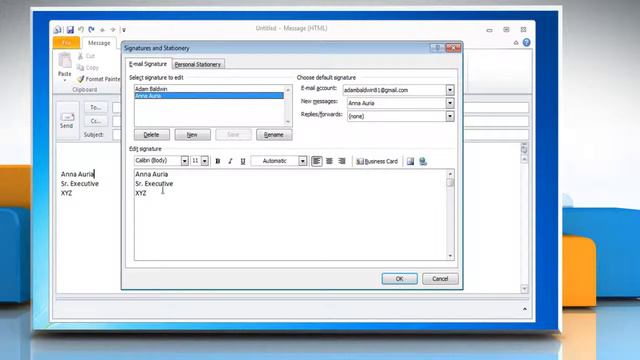This screenshot has width=640, height=360.
Task: Close the Signatures and Stationery dialog
Action: click(453, 48)
